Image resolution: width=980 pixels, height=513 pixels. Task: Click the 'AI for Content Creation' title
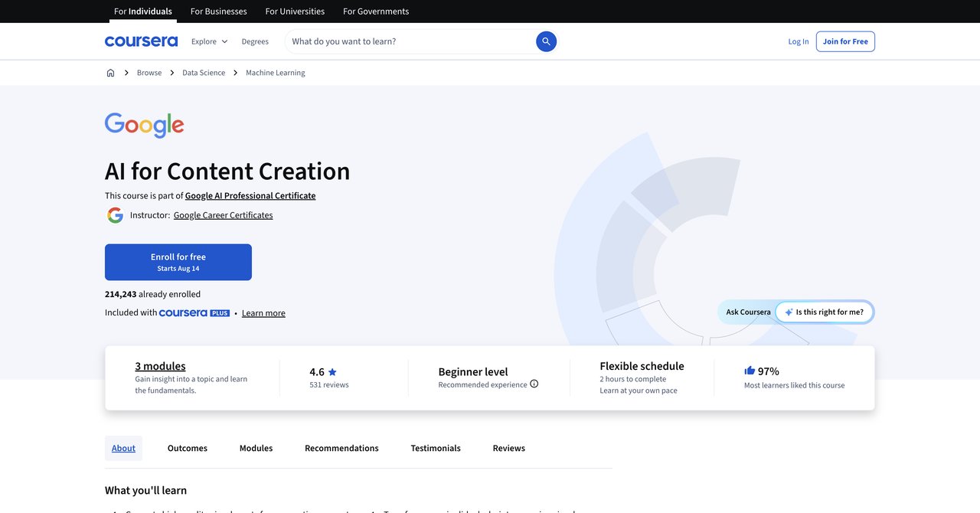(x=227, y=171)
